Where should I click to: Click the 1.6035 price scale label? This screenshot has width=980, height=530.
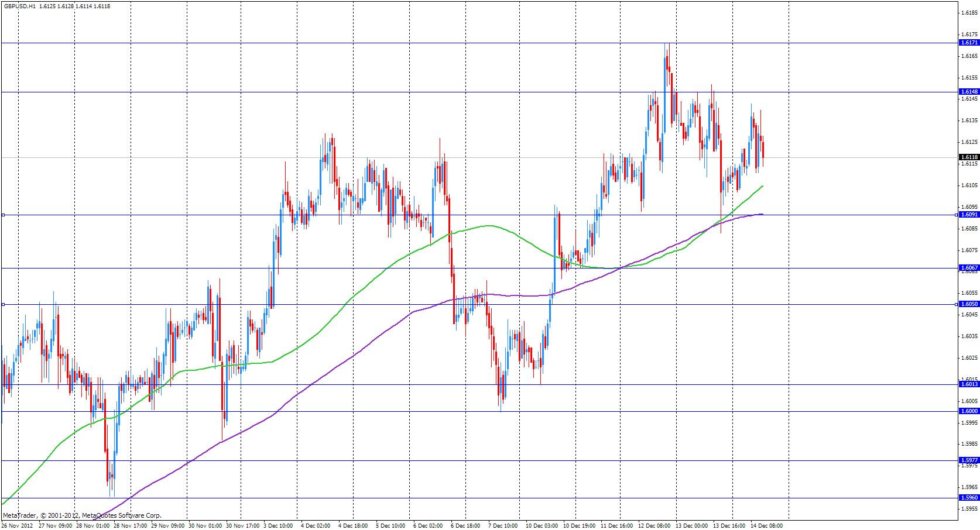pyautogui.click(x=970, y=336)
